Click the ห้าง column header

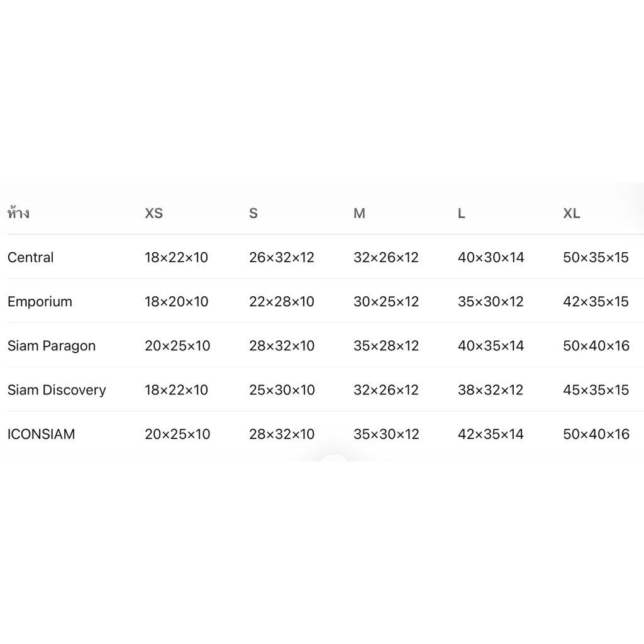coord(18,213)
